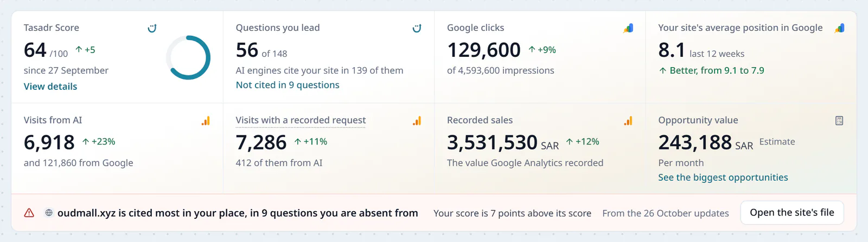
Task: Click 'of 4,593,600 impressions' text
Action: click(501, 70)
